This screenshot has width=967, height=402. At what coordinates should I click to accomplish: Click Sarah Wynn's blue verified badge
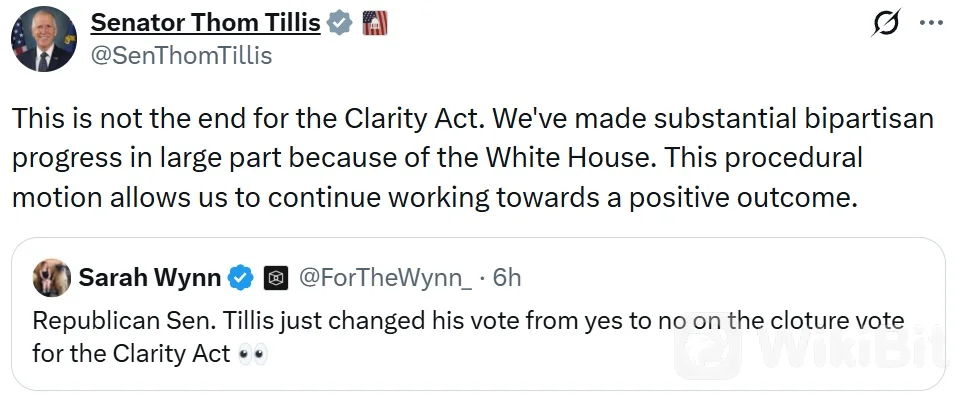241,279
